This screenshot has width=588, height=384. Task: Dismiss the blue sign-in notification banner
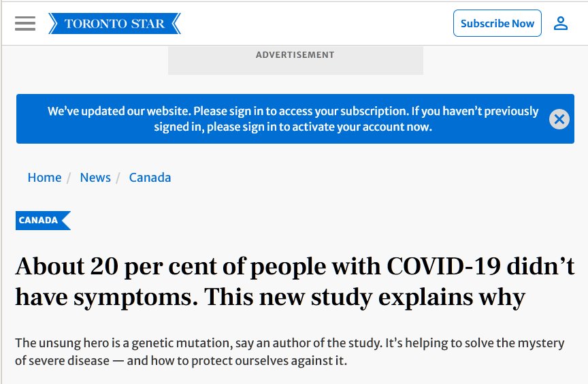(x=559, y=120)
